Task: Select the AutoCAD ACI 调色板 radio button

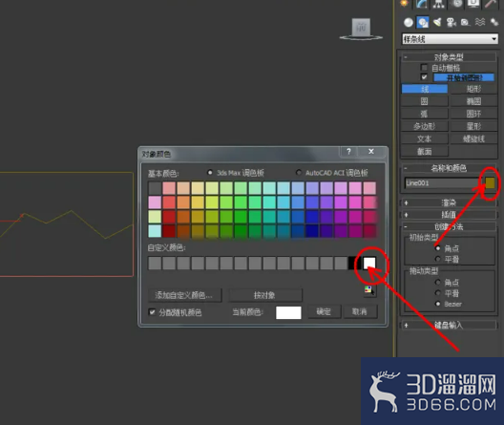Action: pyautogui.click(x=299, y=173)
